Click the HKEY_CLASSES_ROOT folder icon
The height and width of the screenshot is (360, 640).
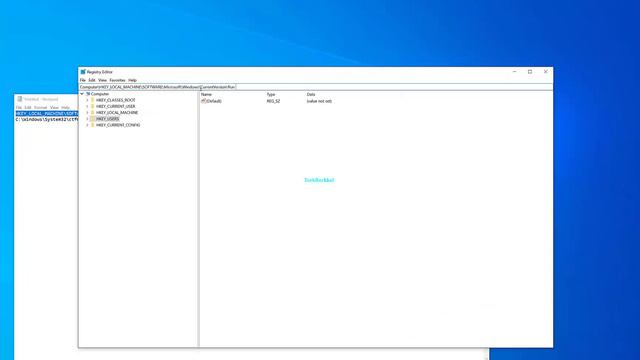pos(93,100)
